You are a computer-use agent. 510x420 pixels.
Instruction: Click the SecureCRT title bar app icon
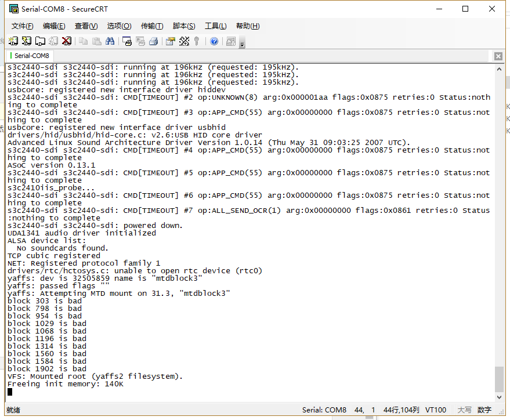(x=14, y=9)
